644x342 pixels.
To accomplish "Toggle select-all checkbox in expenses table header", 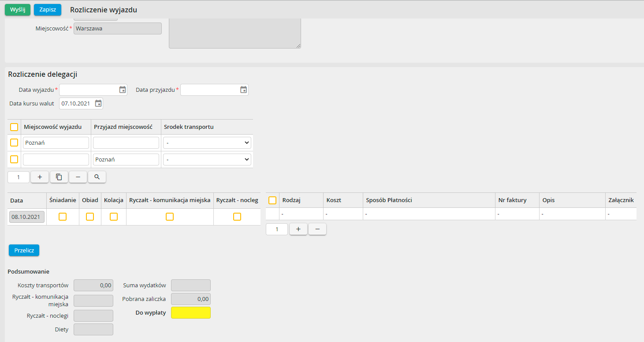I will tap(272, 200).
